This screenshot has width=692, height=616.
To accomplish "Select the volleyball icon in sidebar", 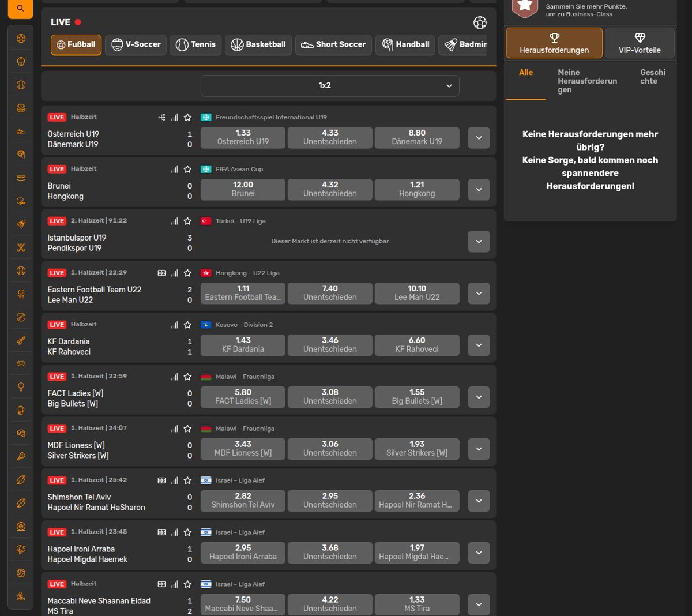I will tap(21, 573).
